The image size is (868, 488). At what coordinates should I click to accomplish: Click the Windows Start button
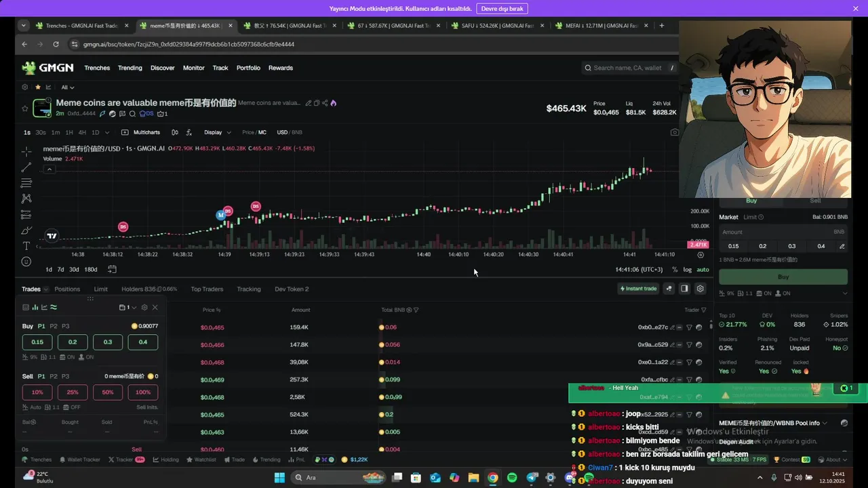point(279,478)
